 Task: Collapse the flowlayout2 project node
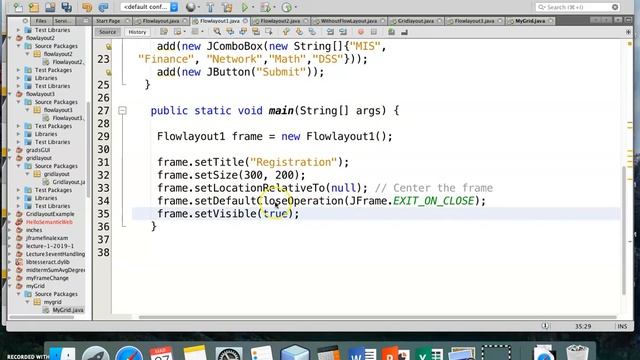pos(10,38)
